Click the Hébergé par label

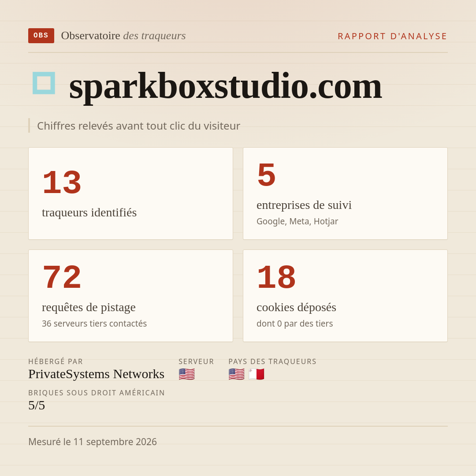point(56,361)
